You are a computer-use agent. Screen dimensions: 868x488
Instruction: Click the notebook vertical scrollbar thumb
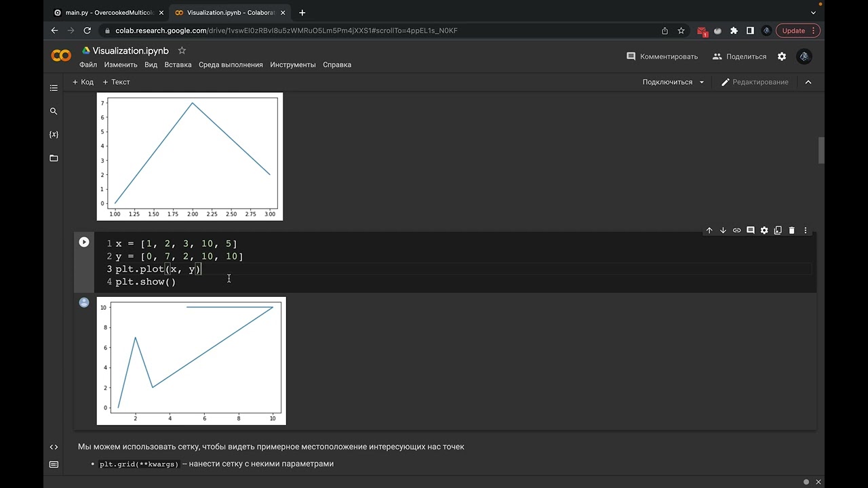click(821, 150)
